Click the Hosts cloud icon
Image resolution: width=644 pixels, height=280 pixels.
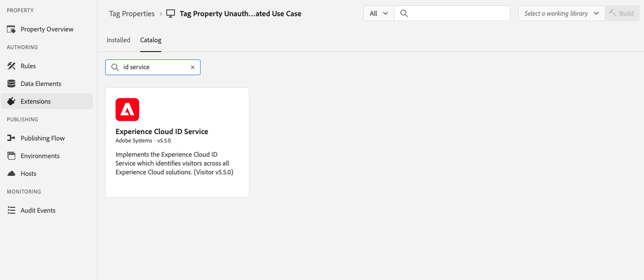[x=11, y=173]
